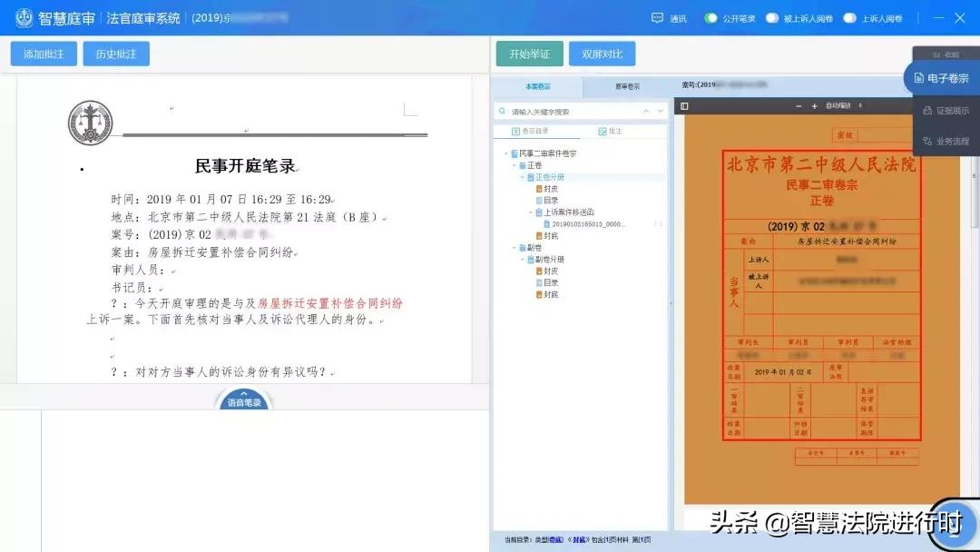Switch to the 本案卷宗 tab
Image resolution: width=980 pixels, height=552 pixels.
pyautogui.click(x=537, y=87)
